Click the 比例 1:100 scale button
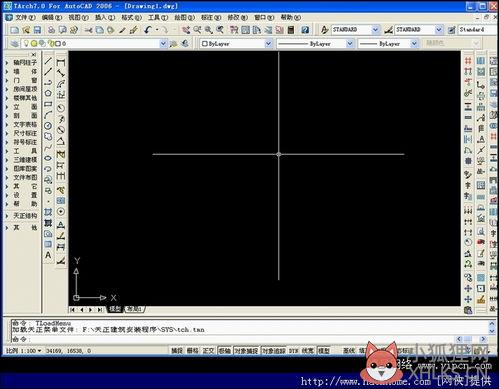 click(x=23, y=351)
